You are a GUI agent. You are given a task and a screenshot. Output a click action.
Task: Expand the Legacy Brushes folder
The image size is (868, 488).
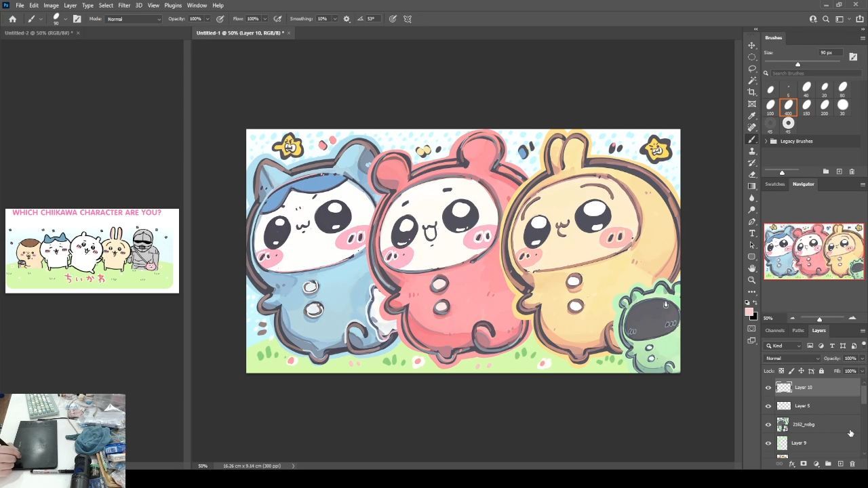766,141
